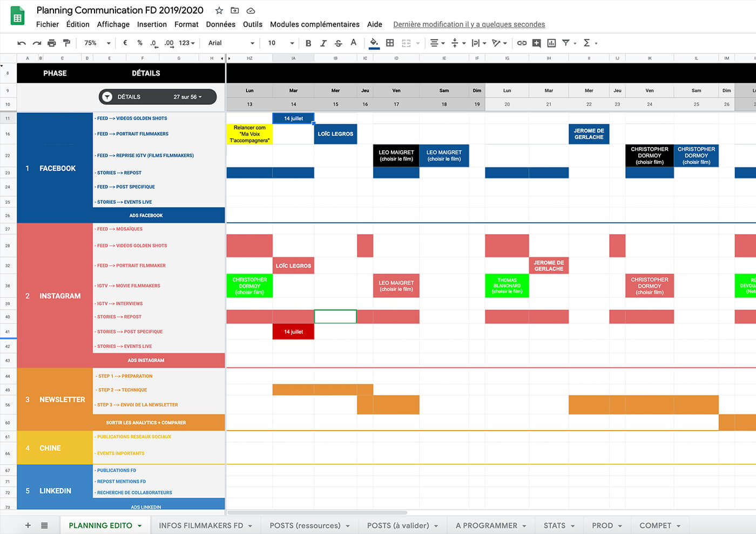756x534 pixels.
Task: Click the add new sheet plus button
Action: 28,525
